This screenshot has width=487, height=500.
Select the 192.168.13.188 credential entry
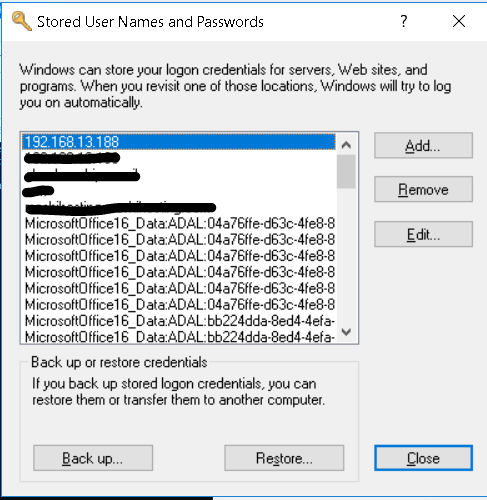179,142
